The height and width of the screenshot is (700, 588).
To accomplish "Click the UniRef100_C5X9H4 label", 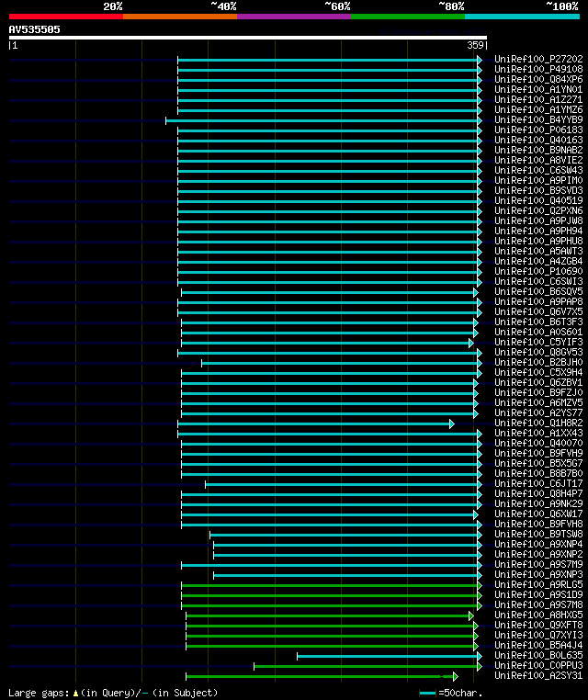I will point(538,372).
